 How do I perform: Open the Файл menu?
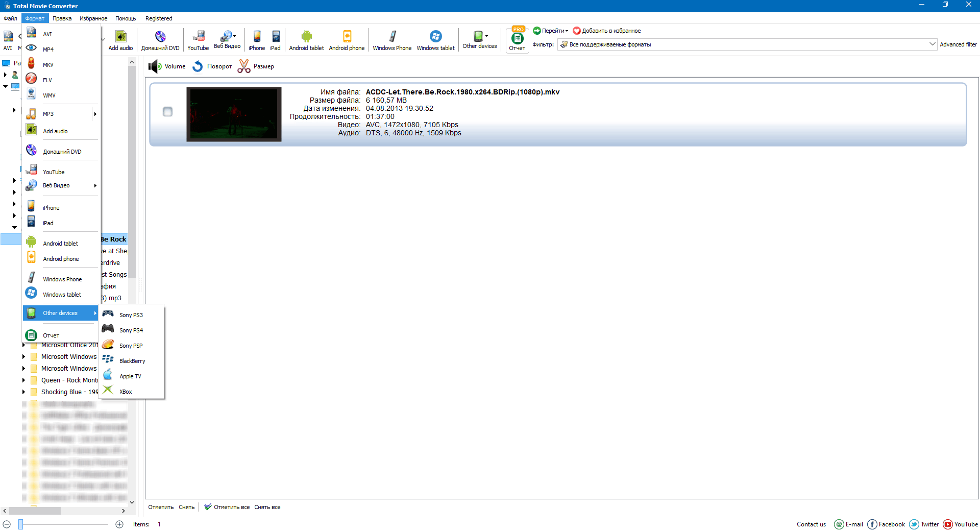tap(11, 18)
